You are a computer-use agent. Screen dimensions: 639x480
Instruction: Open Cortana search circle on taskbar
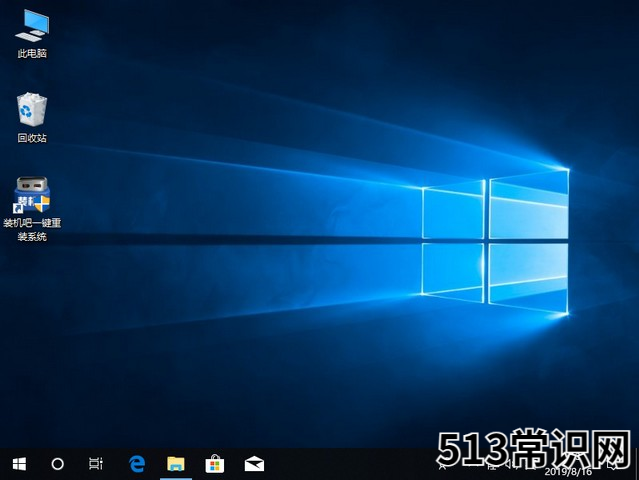click(57, 464)
